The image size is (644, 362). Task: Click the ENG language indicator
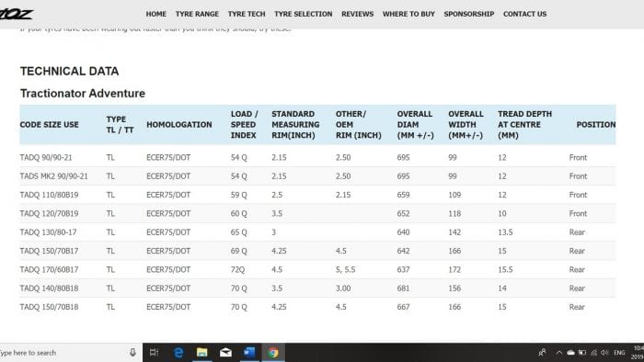[619, 353]
